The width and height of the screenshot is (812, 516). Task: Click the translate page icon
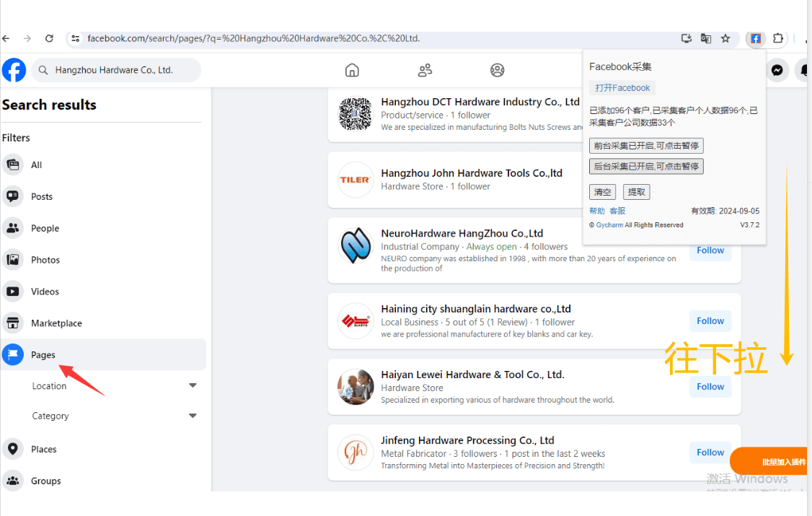pyautogui.click(x=706, y=38)
